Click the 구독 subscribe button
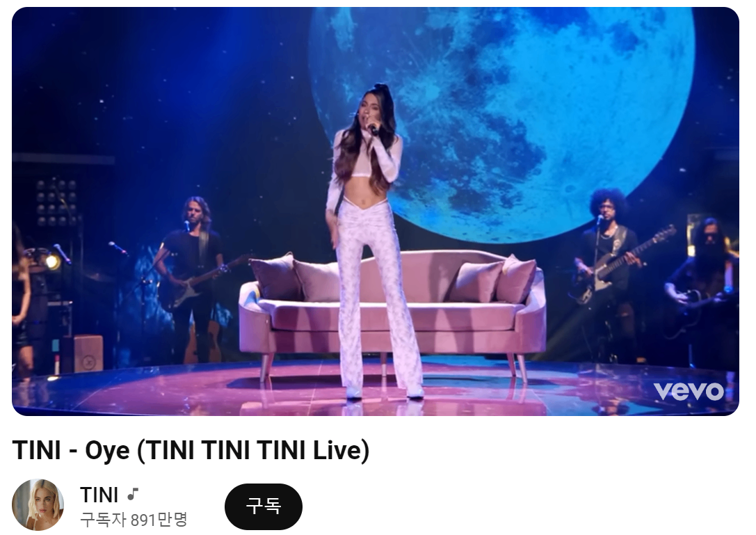 264,506
